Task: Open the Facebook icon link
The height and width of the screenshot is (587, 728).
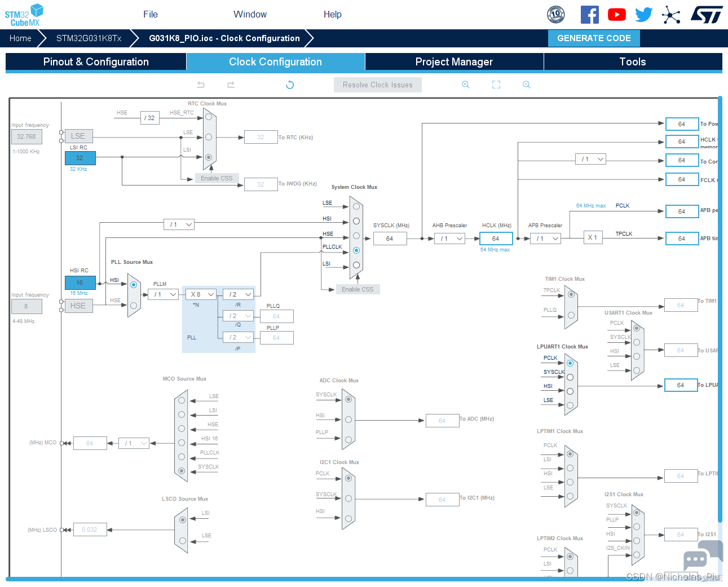Action: pos(590,15)
